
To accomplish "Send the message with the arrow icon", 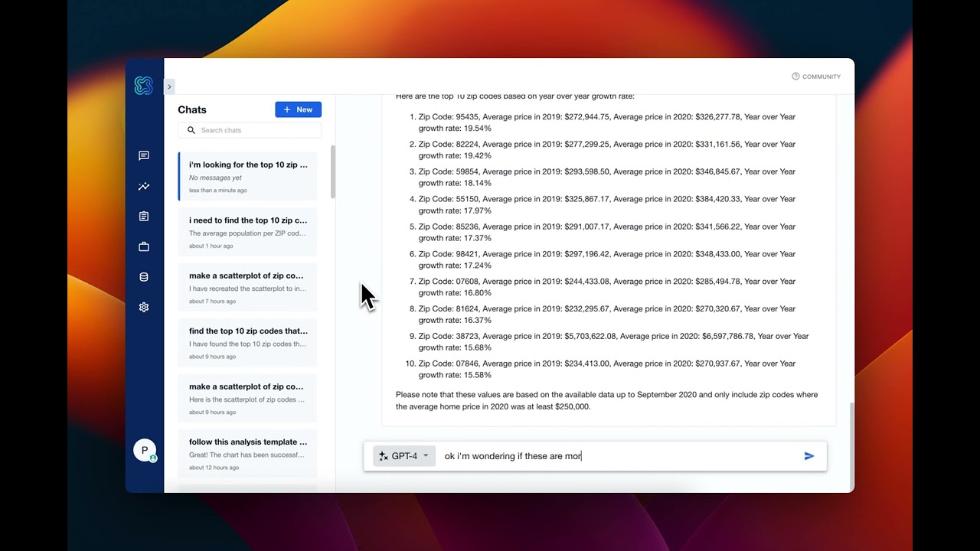I will pos(809,456).
